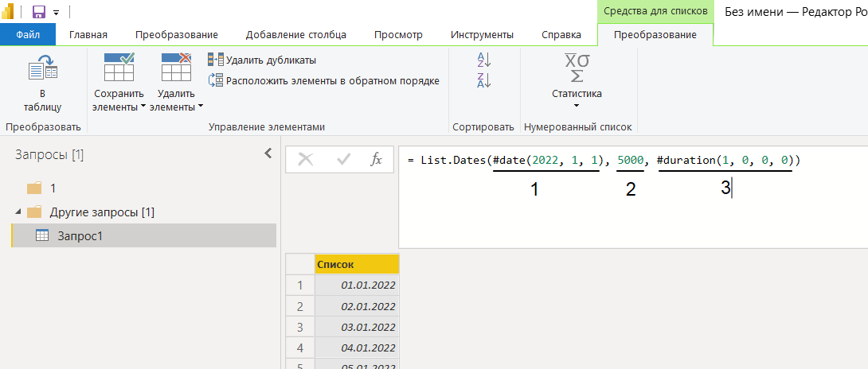This screenshot has width=868, height=369.
Task: Open the Файл tab
Action: click(x=28, y=35)
